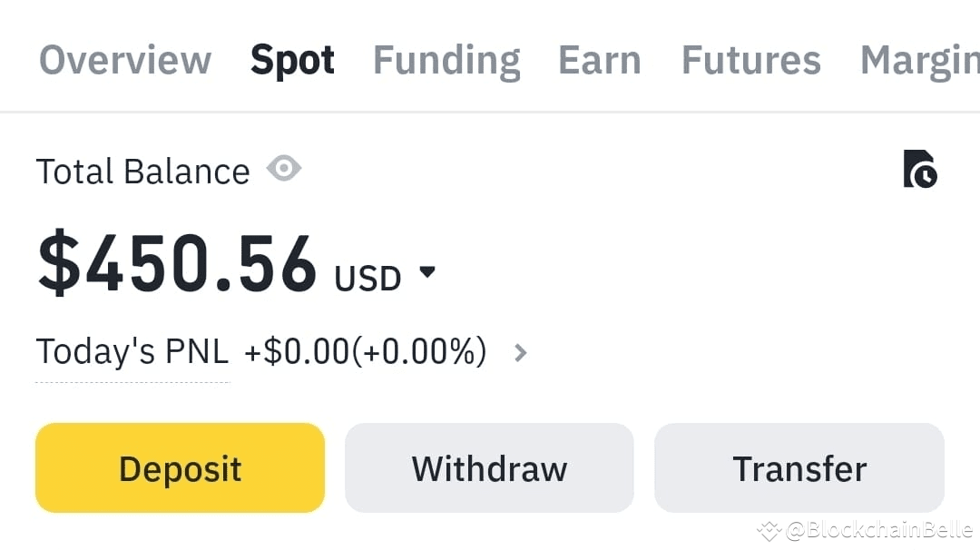Click the USD currency label

(367, 279)
